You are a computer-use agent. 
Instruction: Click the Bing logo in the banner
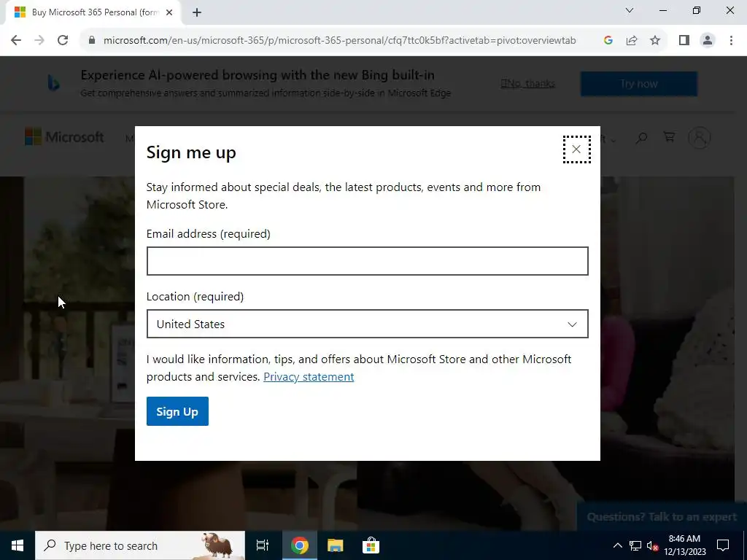coord(53,83)
